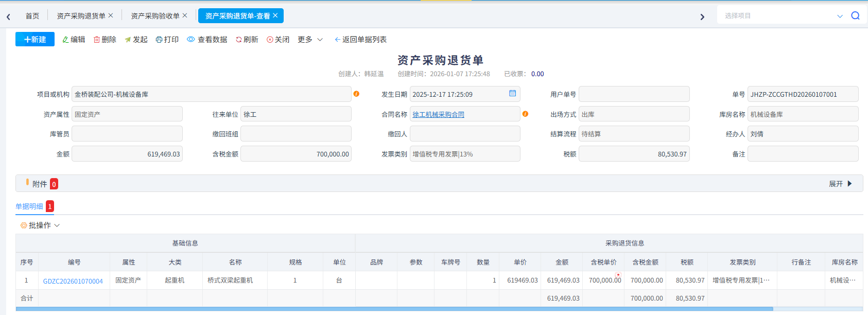
Task: Open the 徐工机械采购合同 contract link
Action: coord(438,114)
